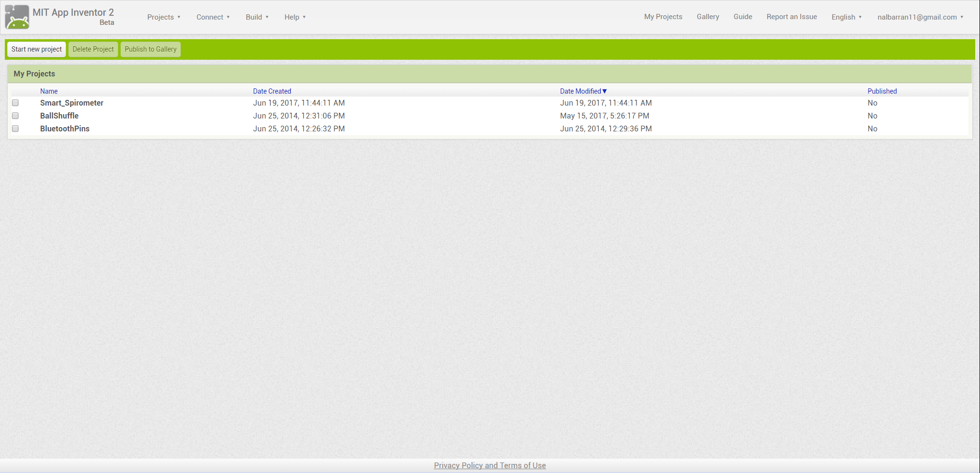Click Report an Issue
980x473 pixels.
[x=792, y=17]
